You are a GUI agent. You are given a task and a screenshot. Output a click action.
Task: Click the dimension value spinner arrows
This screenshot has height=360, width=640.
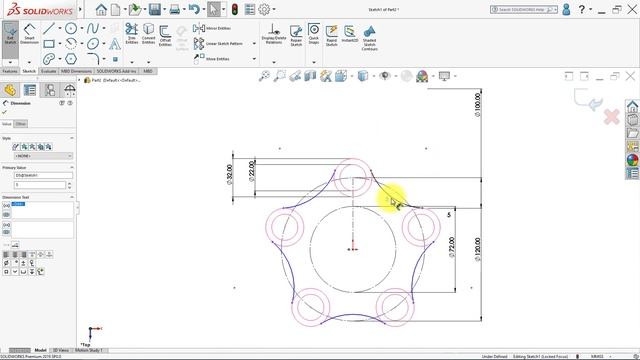[69, 185]
